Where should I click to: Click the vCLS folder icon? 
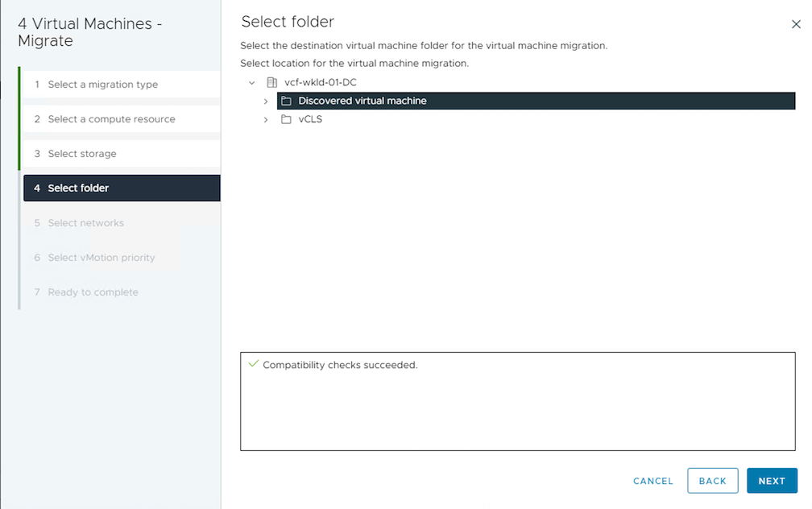point(286,119)
